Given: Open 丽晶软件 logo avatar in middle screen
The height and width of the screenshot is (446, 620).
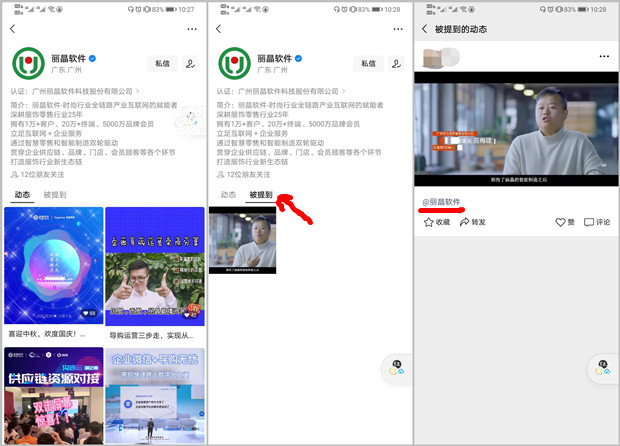Looking at the screenshot, I should coord(234,63).
